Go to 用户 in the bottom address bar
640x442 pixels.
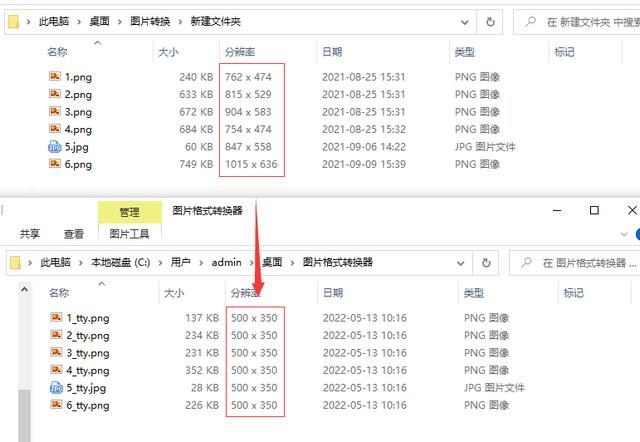(180, 262)
